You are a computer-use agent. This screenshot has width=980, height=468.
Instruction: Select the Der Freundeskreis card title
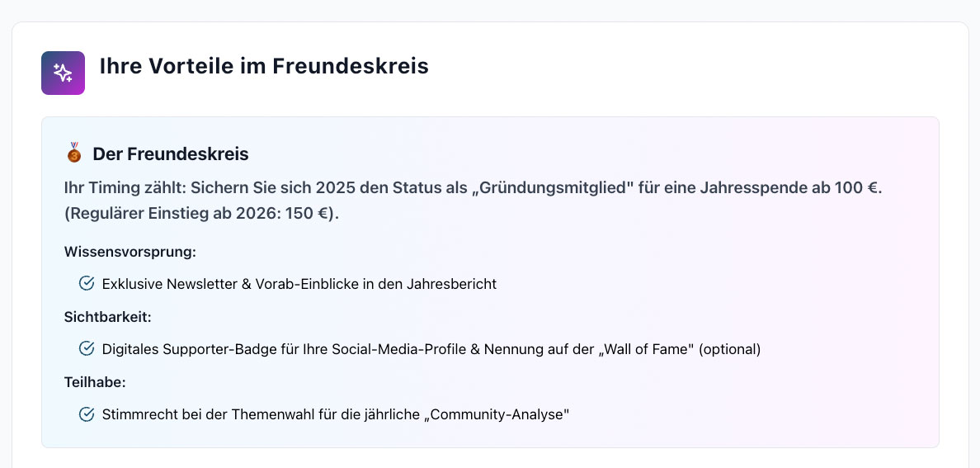click(171, 154)
